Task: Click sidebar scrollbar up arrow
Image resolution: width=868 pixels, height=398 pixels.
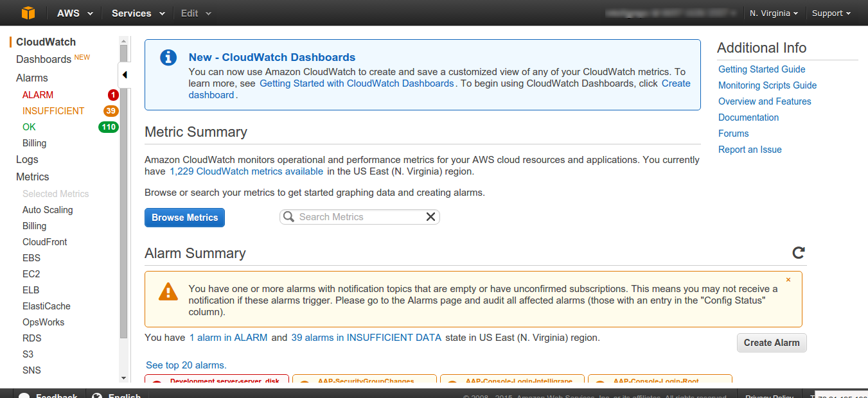Action: [124, 40]
